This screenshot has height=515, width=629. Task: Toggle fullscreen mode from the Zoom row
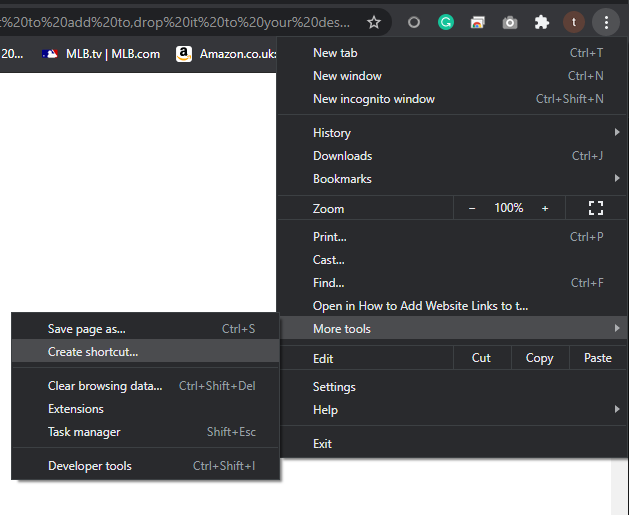pos(596,208)
